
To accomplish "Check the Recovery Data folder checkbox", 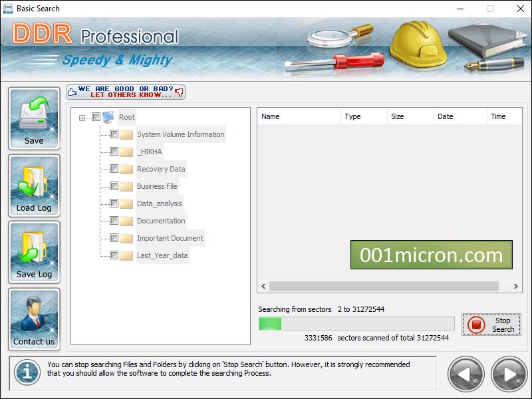I will (x=114, y=169).
